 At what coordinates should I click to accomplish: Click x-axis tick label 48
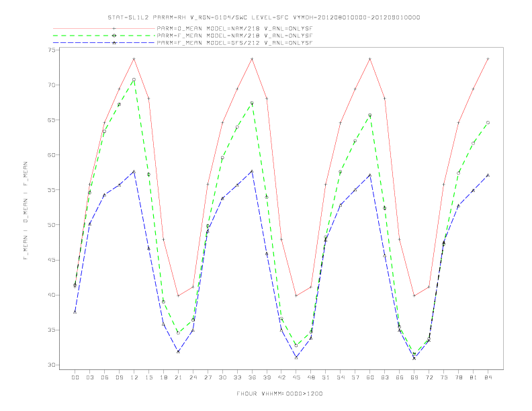point(311,377)
